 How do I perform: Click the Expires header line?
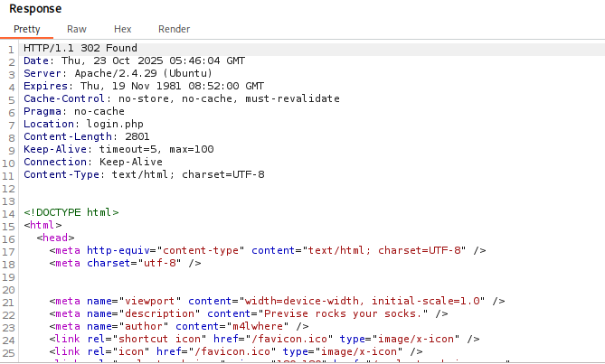[131, 86]
